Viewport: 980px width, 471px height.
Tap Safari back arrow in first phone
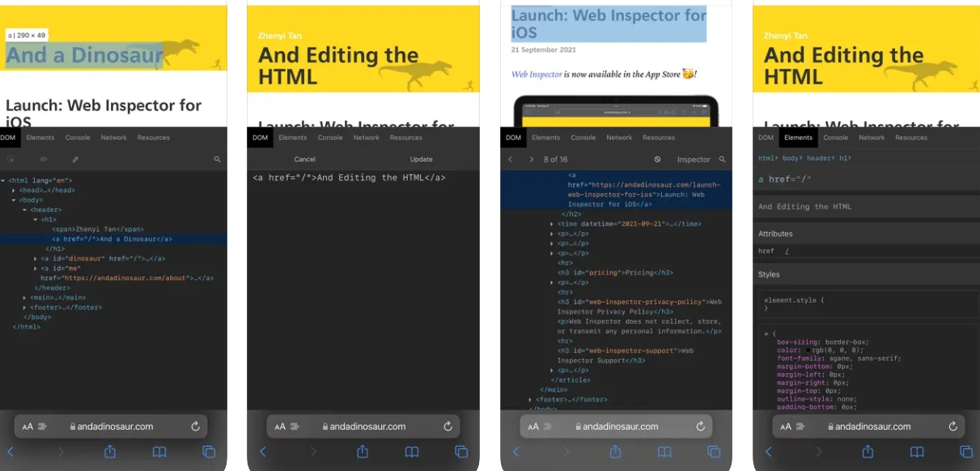click(11, 452)
